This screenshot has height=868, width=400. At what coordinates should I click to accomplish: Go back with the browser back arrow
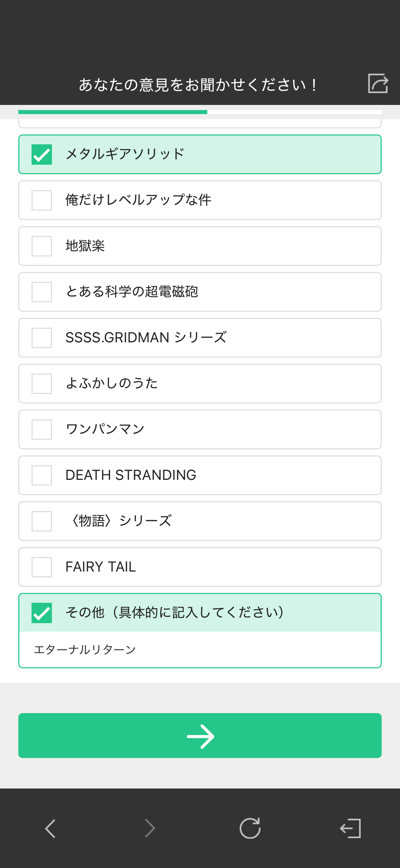tap(50, 828)
